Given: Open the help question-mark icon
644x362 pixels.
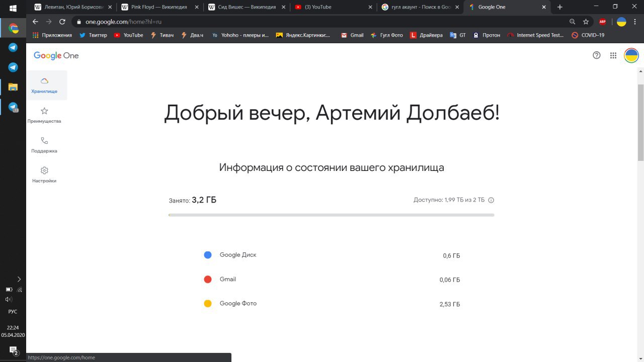Looking at the screenshot, I should tap(597, 55).
